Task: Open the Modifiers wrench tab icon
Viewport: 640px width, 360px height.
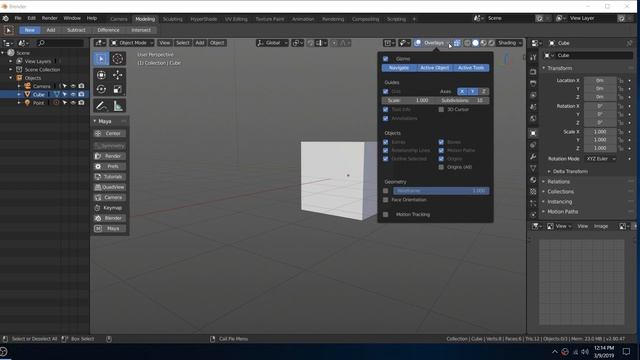Action: (x=533, y=156)
